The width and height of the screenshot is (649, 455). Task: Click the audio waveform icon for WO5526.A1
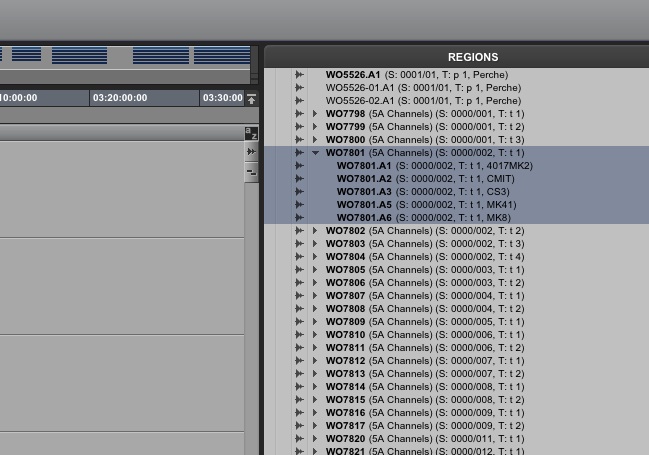(x=299, y=75)
